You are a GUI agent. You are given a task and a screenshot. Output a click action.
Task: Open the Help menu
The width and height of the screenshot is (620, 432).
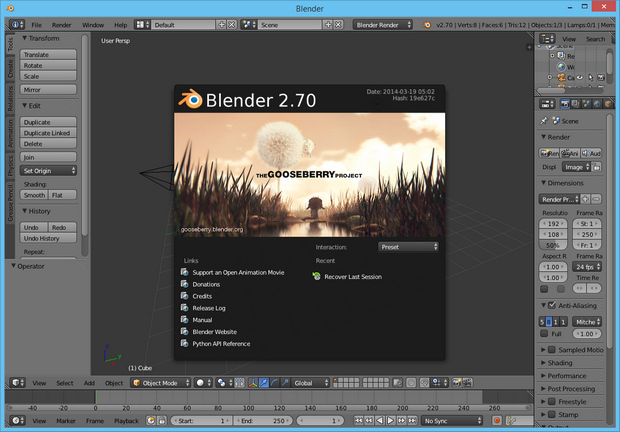click(121, 25)
